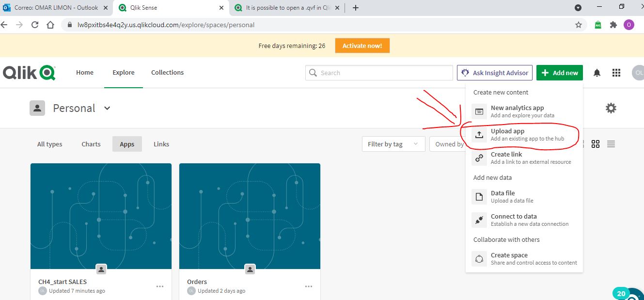Expand the Personal space dropdown

point(107,108)
